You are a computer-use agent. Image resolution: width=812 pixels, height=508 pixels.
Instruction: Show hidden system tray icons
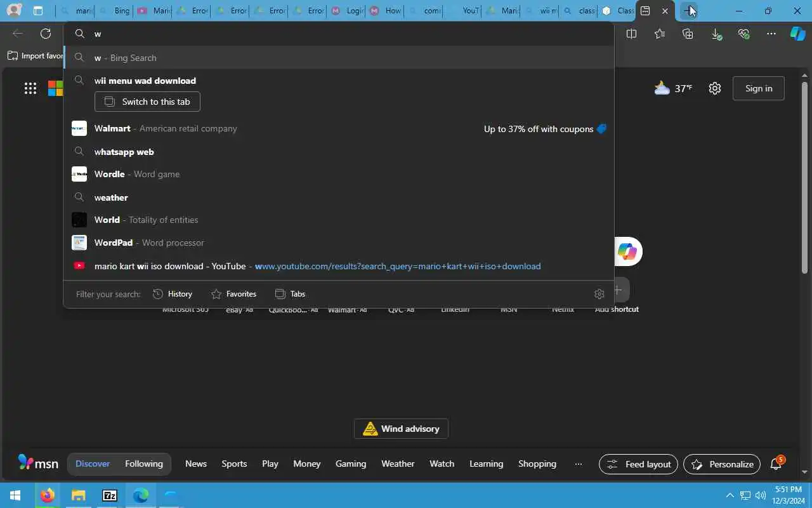[x=730, y=495]
